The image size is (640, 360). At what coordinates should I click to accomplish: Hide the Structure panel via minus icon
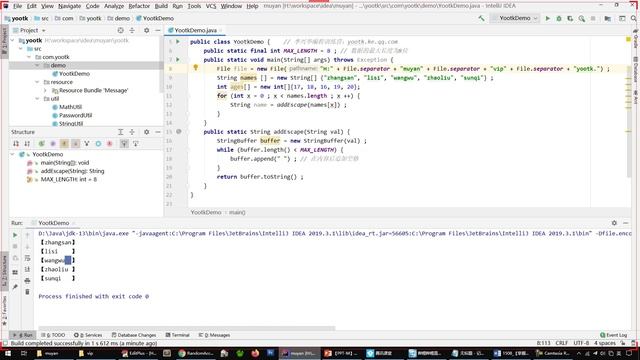tap(158, 132)
